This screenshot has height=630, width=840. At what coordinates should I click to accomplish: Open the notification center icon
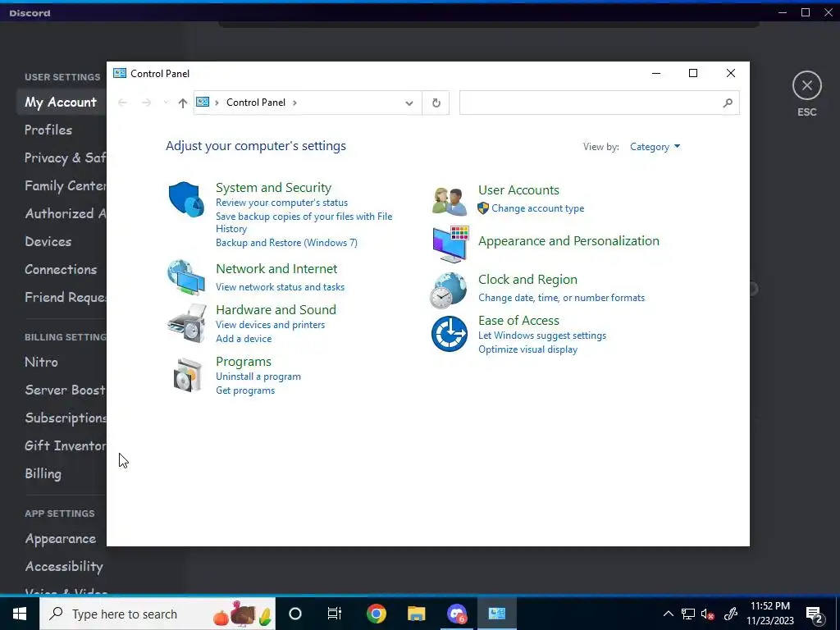click(815, 614)
